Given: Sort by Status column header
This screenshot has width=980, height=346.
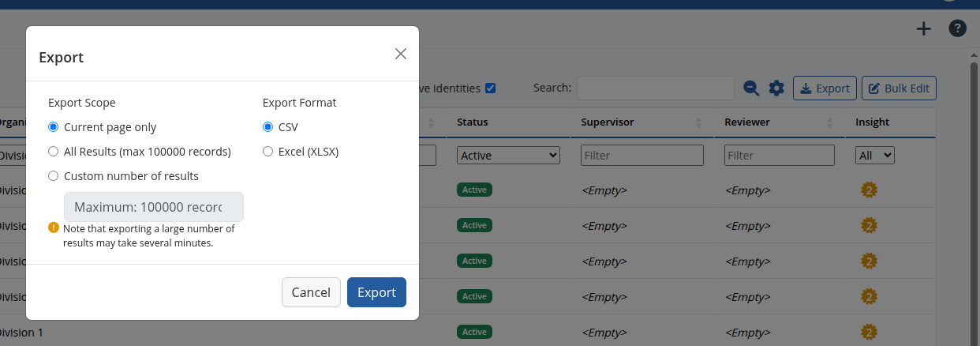Looking at the screenshot, I should pyautogui.click(x=472, y=122).
